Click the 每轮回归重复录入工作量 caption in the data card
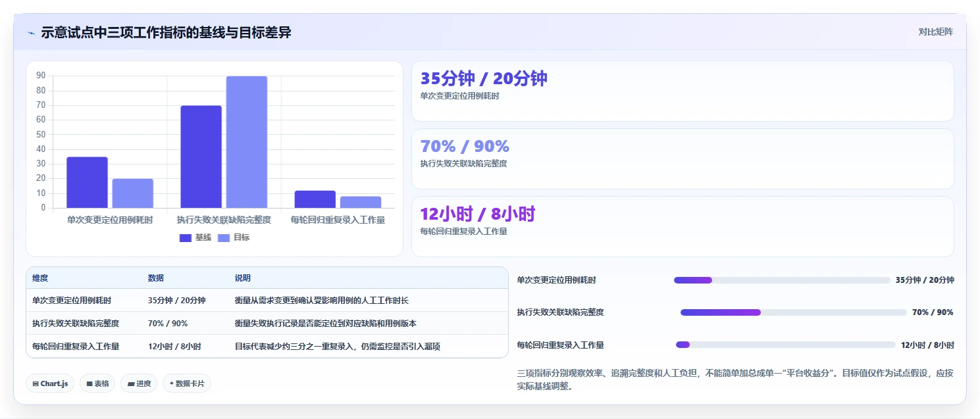 pos(463,231)
